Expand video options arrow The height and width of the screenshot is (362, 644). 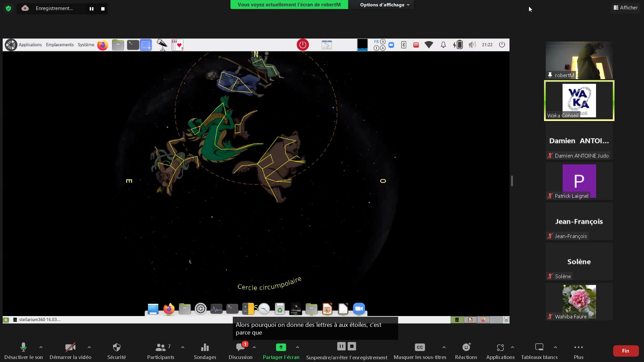(x=89, y=347)
